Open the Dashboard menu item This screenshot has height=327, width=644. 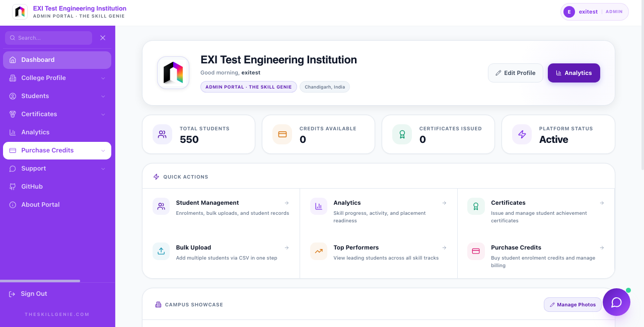pyautogui.click(x=57, y=60)
